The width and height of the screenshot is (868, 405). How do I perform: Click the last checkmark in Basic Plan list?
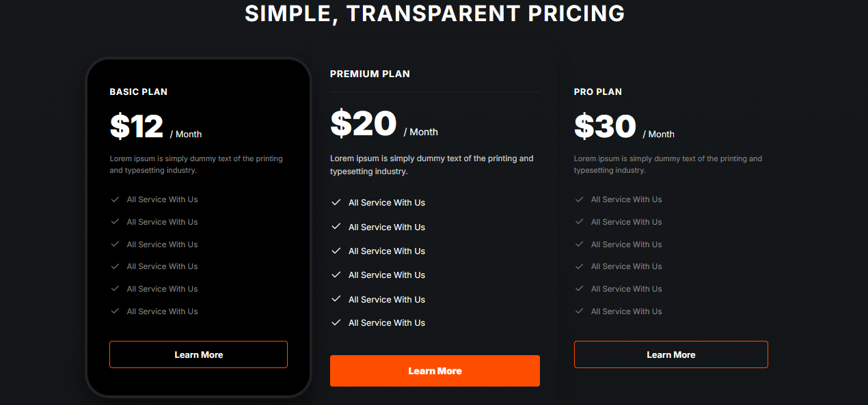(x=115, y=311)
